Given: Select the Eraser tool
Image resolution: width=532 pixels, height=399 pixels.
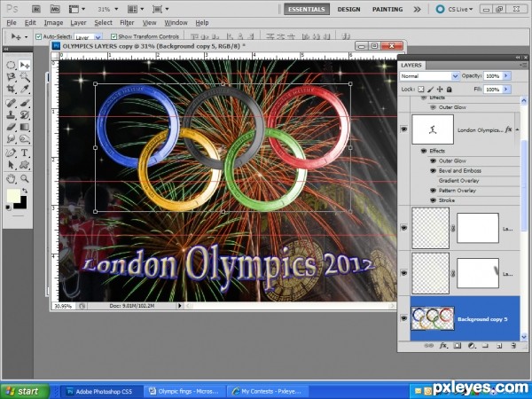Looking at the screenshot, I should (11, 127).
